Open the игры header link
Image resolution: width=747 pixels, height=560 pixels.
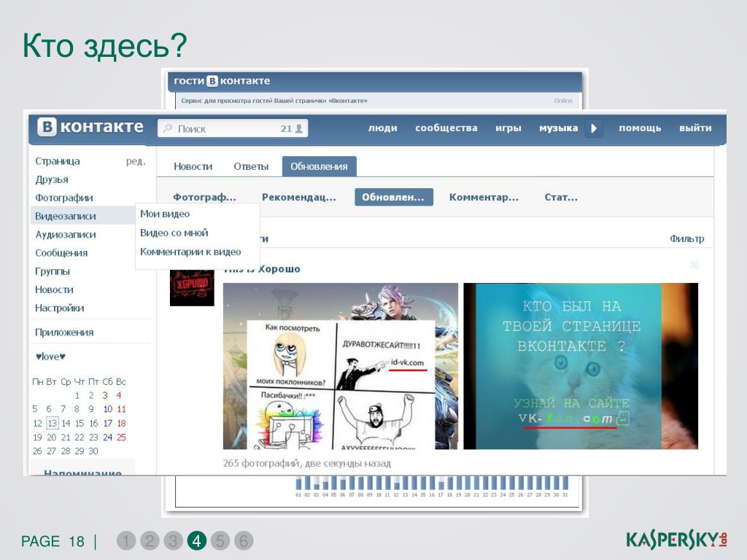[508, 128]
